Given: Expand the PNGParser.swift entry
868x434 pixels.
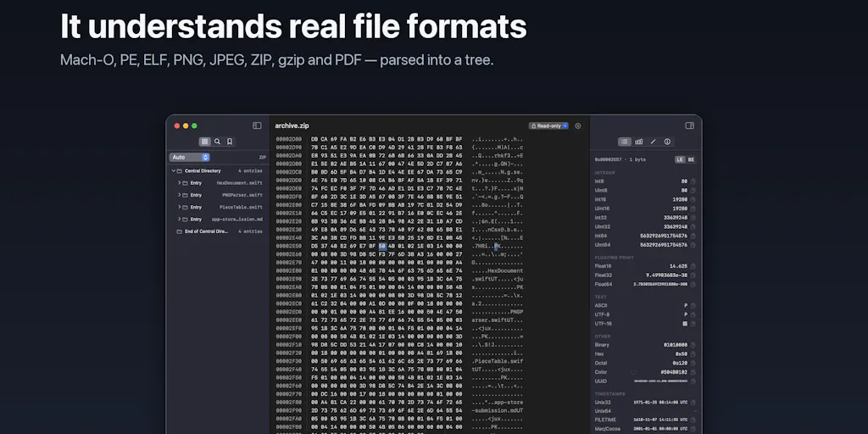Looking at the screenshot, I should point(180,195).
